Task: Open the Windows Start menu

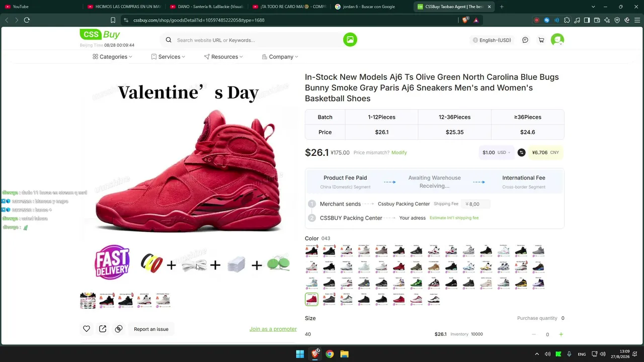Action: point(300,354)
